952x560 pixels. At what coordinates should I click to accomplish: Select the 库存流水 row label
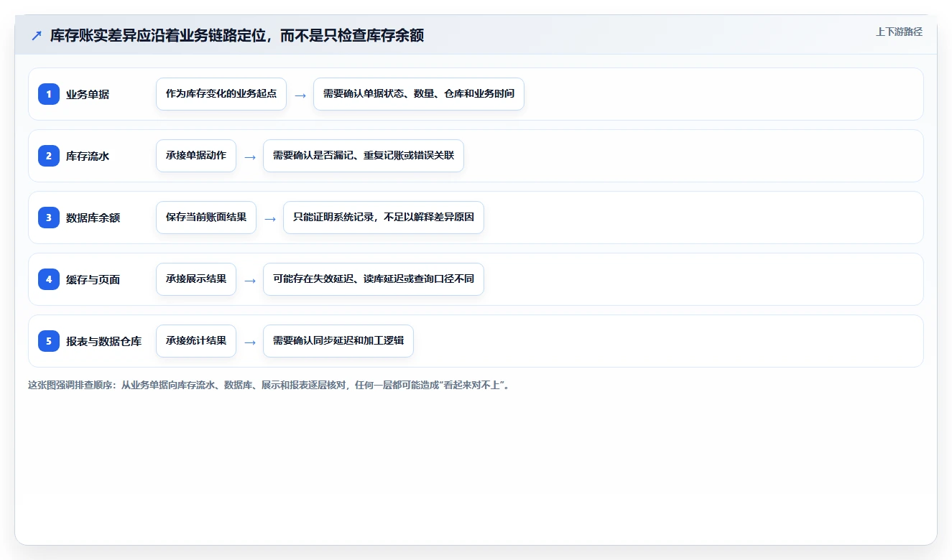click(88, 156)
